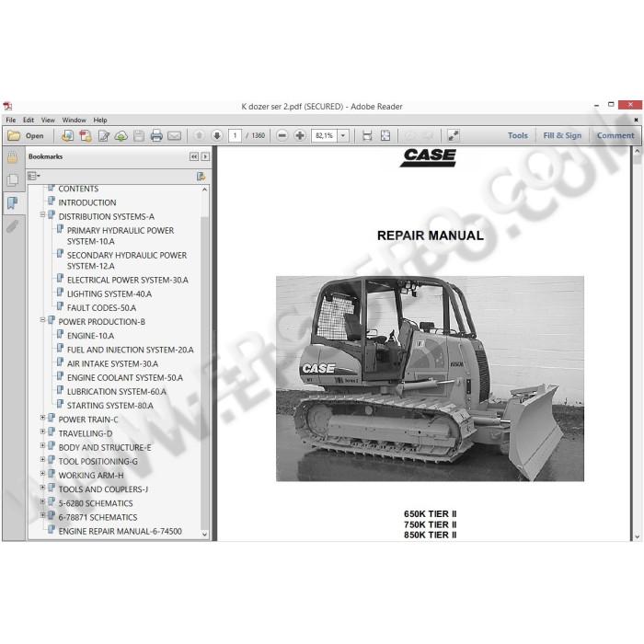Screen dimensions: 644x644
Task: Click the Open folder toolbar button
Action: coord(26,135)
